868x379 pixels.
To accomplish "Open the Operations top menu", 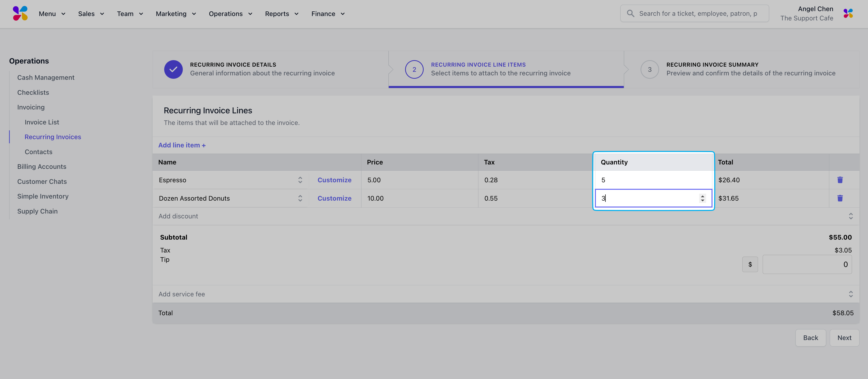I will tap(230, 14).
